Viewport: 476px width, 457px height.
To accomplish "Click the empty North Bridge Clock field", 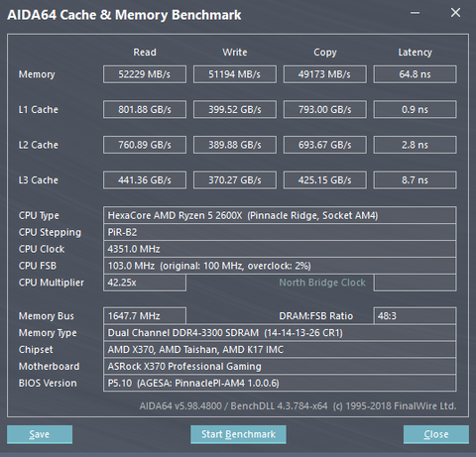I will (x=415, y=283).
